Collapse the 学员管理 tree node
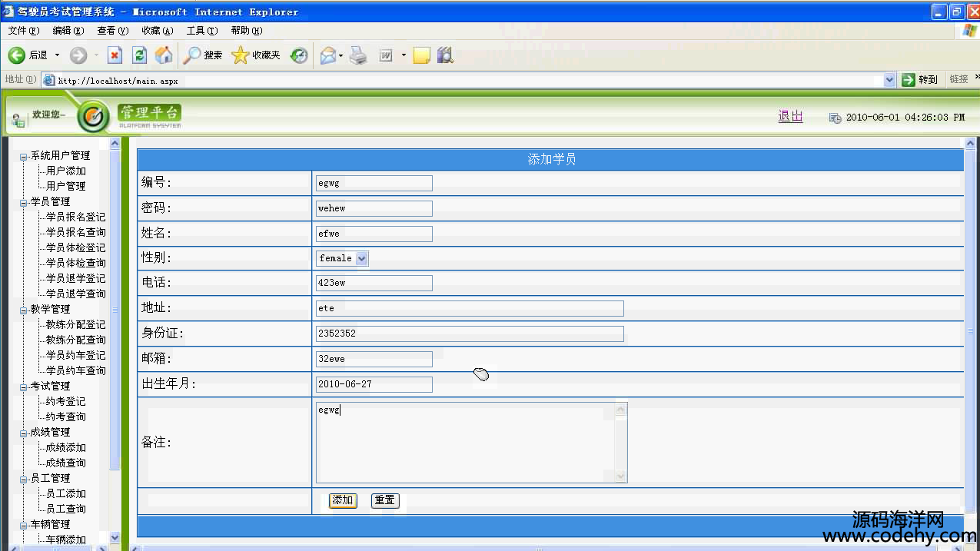 (24, 202)
